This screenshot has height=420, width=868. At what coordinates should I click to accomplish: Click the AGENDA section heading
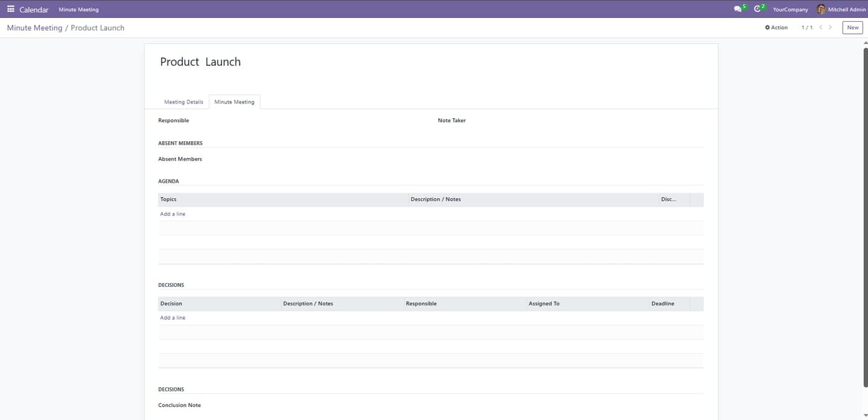click(x=169, y=182)
